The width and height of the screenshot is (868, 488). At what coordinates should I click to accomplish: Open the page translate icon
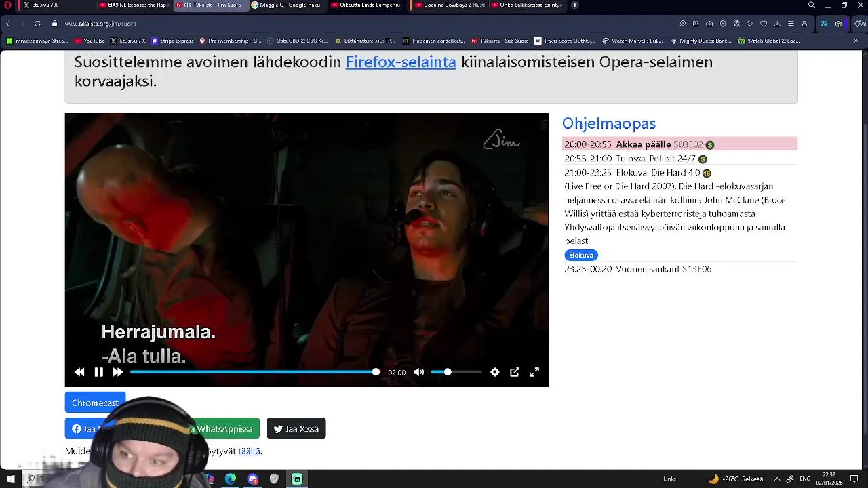pyautogui.click(x=736, y=24)
